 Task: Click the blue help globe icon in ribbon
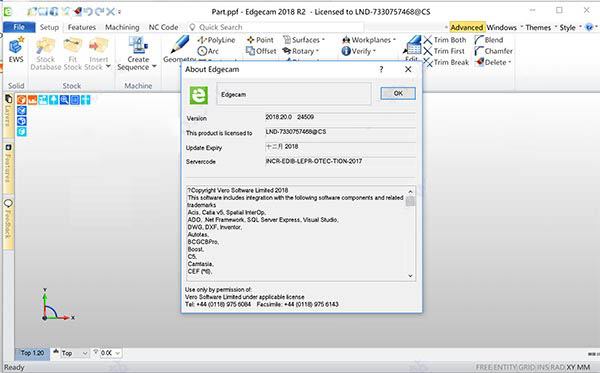589,27
